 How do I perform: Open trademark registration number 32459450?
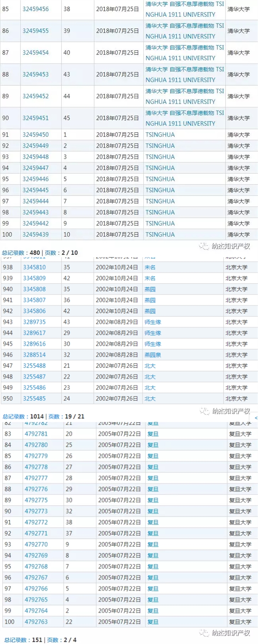(x=36, y=135)
